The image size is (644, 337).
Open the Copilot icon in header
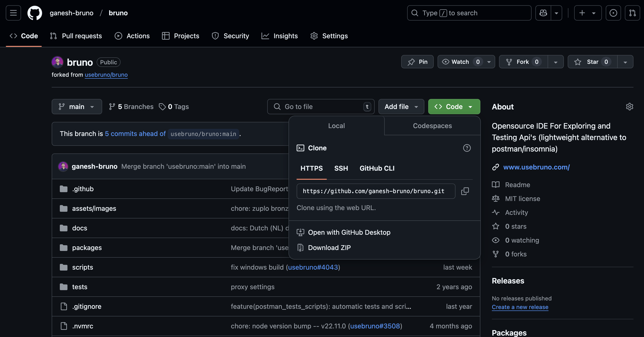coord(543,13)
